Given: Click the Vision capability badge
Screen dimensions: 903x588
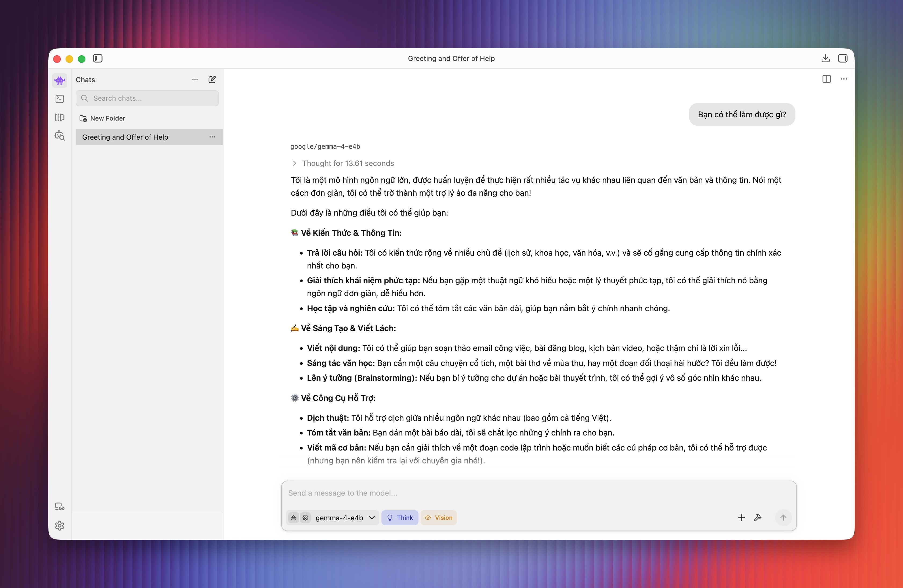Looking at the screenshot, I should click(439, 518).
